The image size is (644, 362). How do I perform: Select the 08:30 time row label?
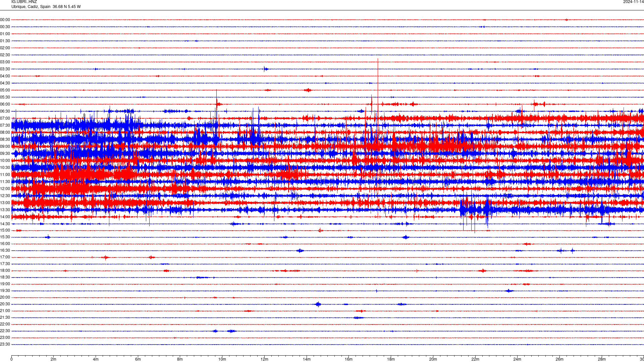tap(5, 139)
